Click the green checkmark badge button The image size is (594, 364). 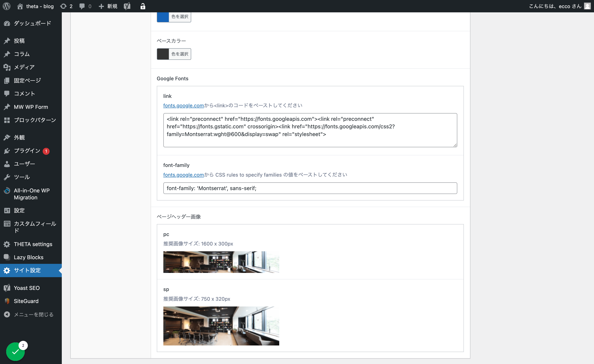click(15, 351)
